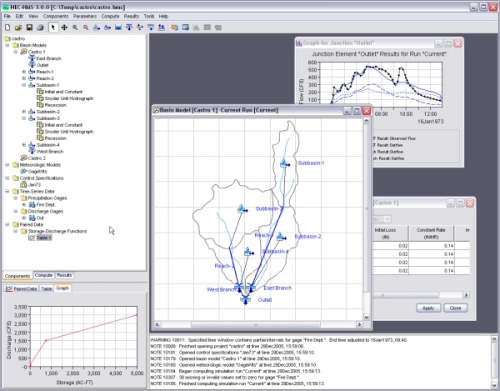Click the Apply button

428,308
